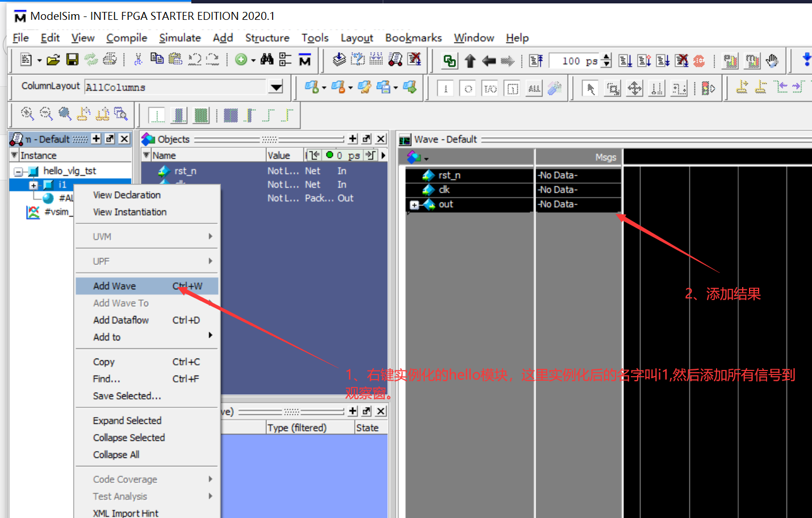The image size is (812, 518).
Task: Increase run length with the stepper arrow
Action: click(606, 57)
